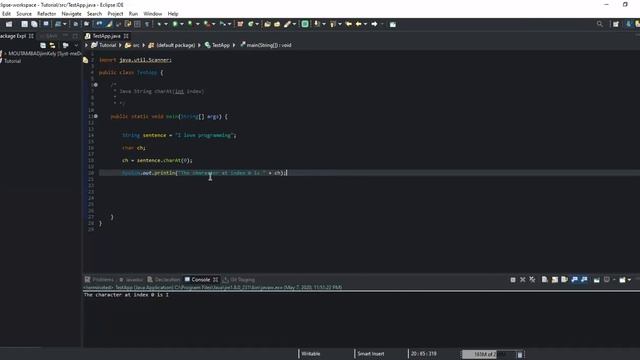Click the Open Perspective icon

click(x=616, y=24)
